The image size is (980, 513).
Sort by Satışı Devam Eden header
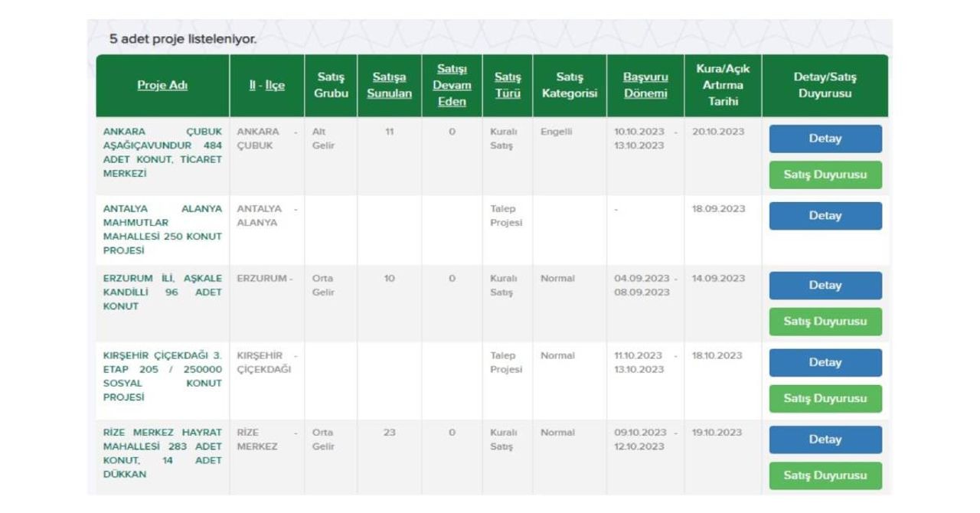(452, 85)
